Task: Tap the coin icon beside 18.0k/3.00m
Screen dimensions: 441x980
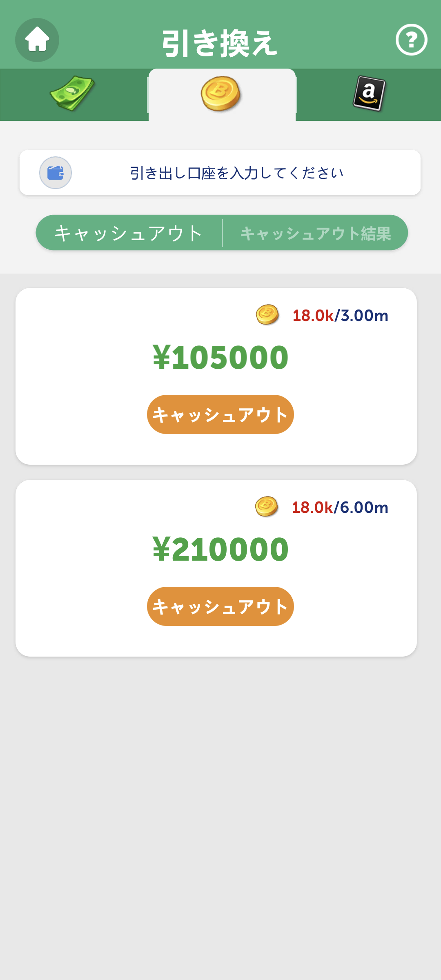Action: 267,315
